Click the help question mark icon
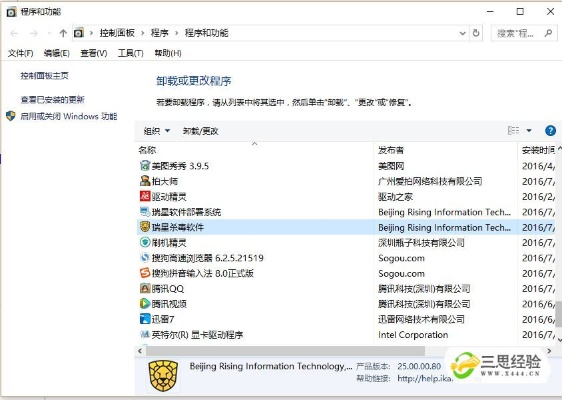 pyautogui.click(x=550, y=130)
